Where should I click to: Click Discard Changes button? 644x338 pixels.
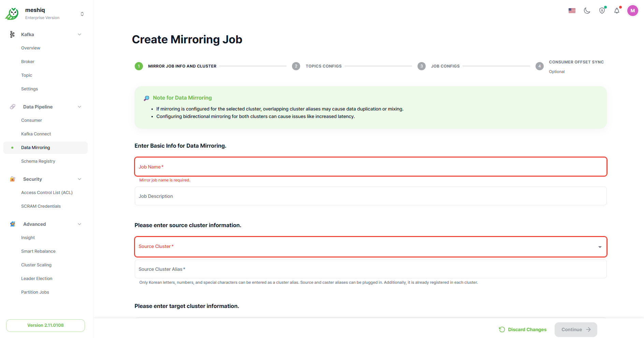(523, 329)
